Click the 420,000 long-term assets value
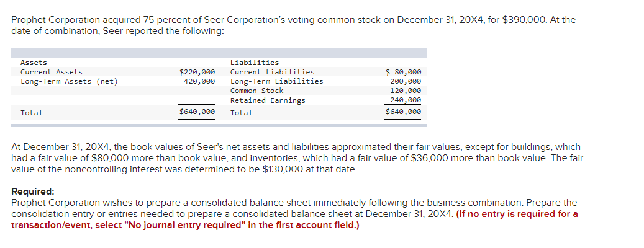 pyautogui.click(x=199, y=81)
